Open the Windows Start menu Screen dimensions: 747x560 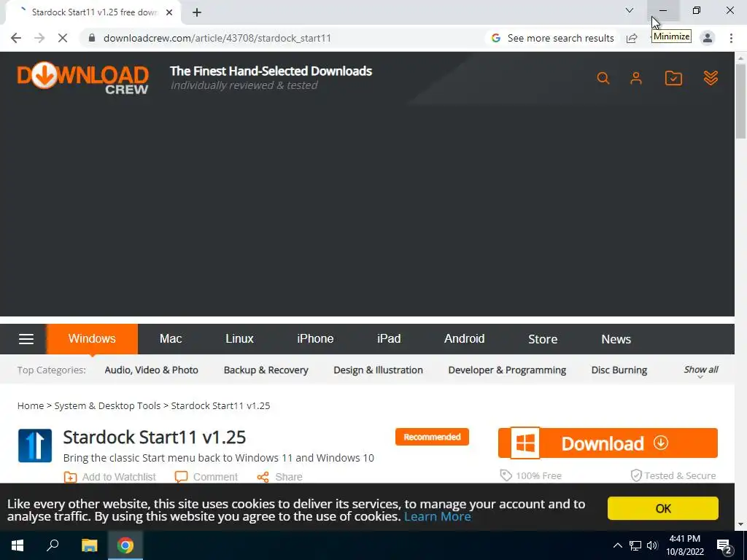18,545
